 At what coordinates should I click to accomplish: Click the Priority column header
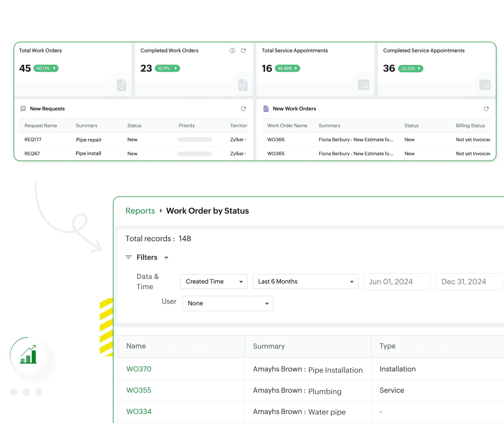click(187, 126)
